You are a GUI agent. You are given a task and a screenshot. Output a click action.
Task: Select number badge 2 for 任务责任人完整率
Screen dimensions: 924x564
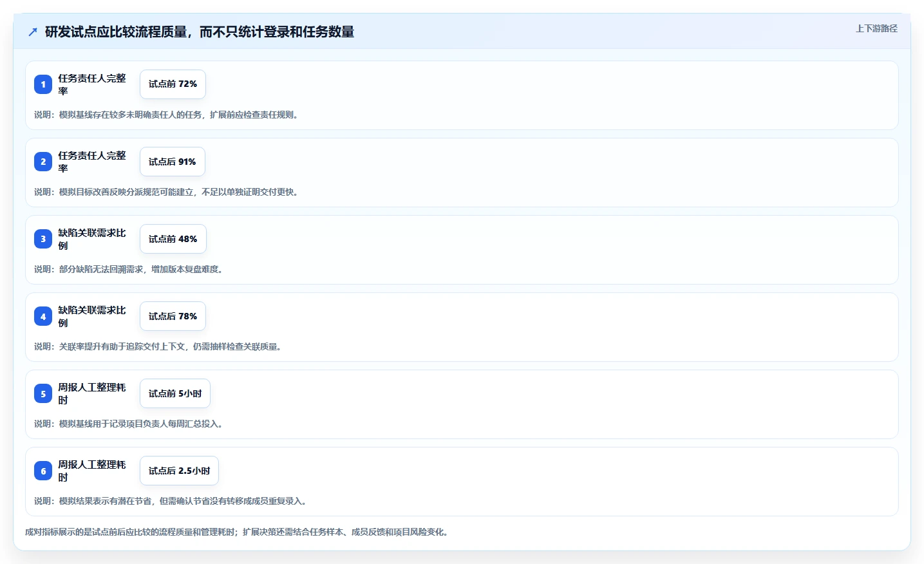(x=43, y=162)
